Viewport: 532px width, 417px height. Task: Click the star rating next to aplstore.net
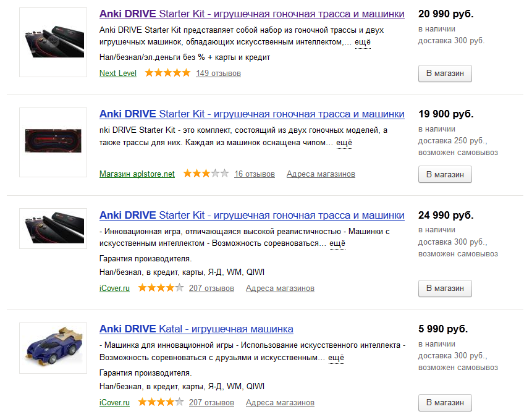coord(205,174)
